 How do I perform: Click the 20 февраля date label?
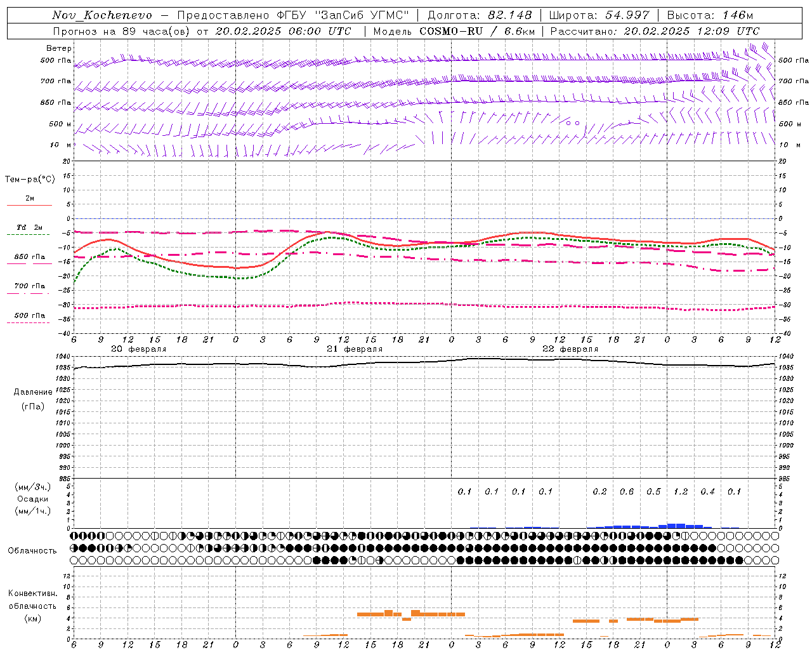pos(139,349)
